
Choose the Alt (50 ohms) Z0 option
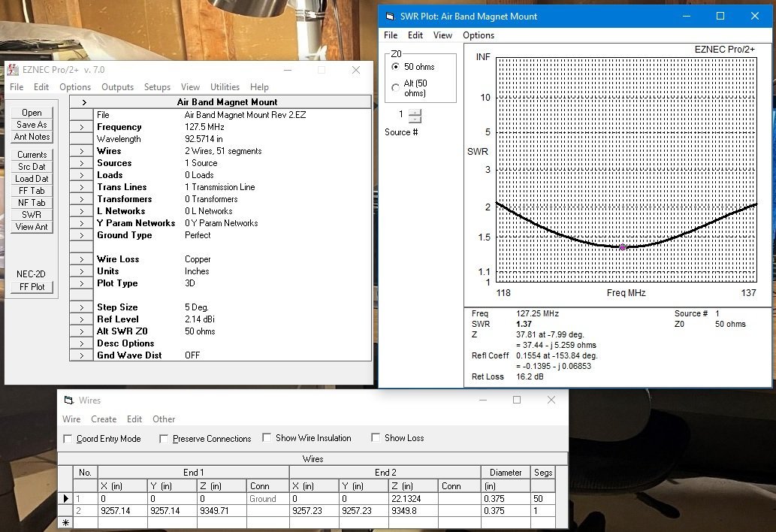[396, 88]
